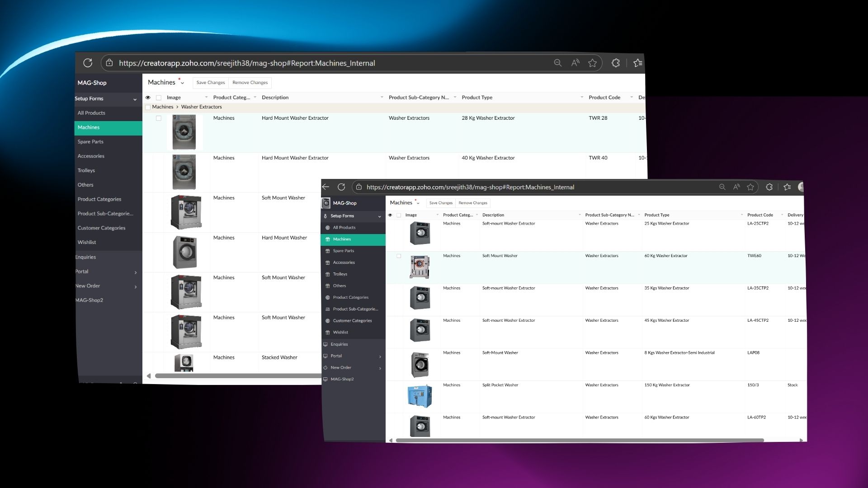Collapse Setup Forms chevron in rear window sidebar
Image resolution: width=868 pixels, height=488 pixels.
tap(135, 99)
